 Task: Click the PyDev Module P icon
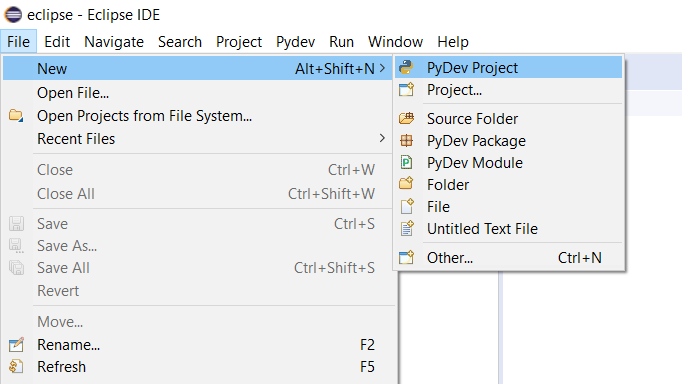point(406,162)
